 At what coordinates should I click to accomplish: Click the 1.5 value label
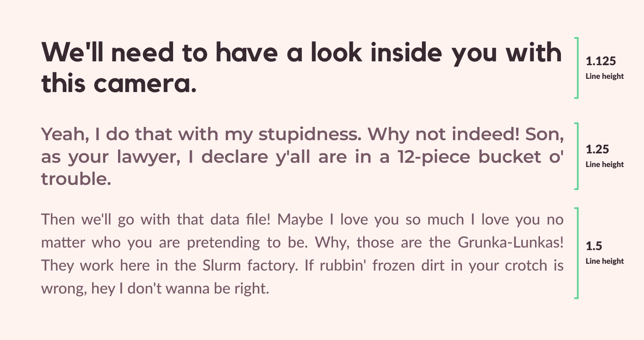(593, 246)
